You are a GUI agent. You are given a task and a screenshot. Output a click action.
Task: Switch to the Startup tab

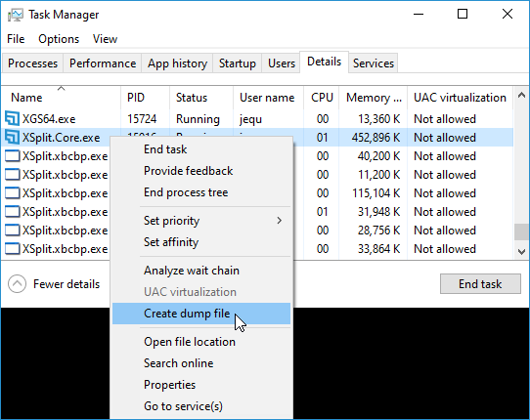[237, 63]
